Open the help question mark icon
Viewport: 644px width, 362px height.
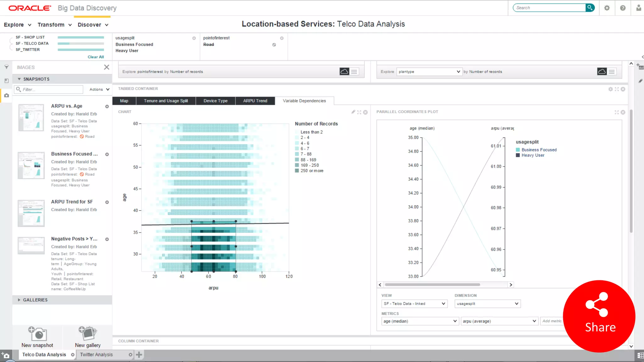pos(623,8)
